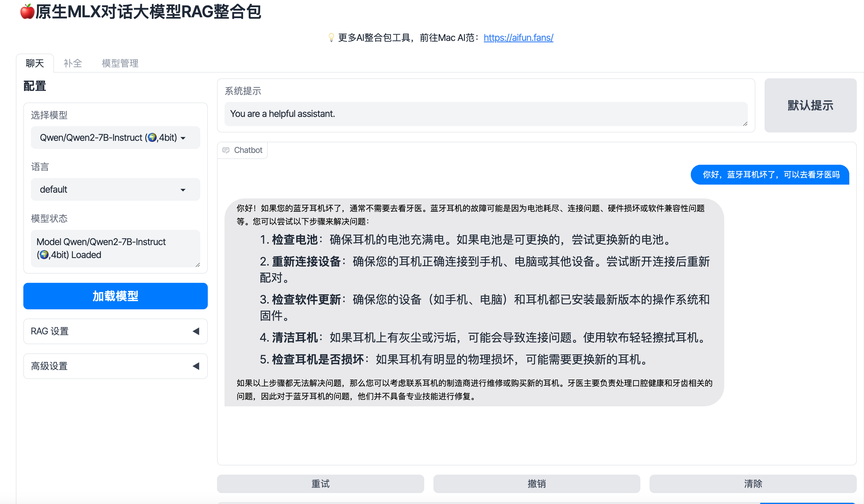Screen dimensions: 864x504
Task: Click the 模型状态 text box
Action: pyautogui.click(x=116, y=249)
